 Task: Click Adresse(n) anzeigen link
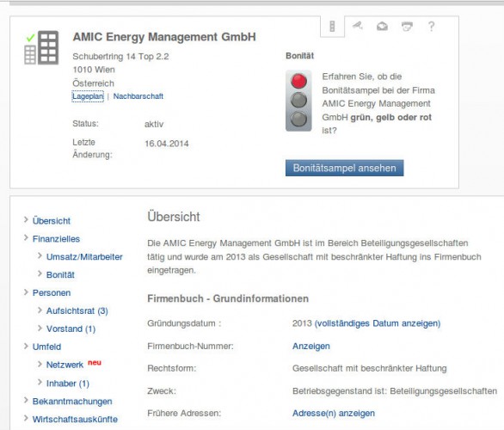pos(334,413)
